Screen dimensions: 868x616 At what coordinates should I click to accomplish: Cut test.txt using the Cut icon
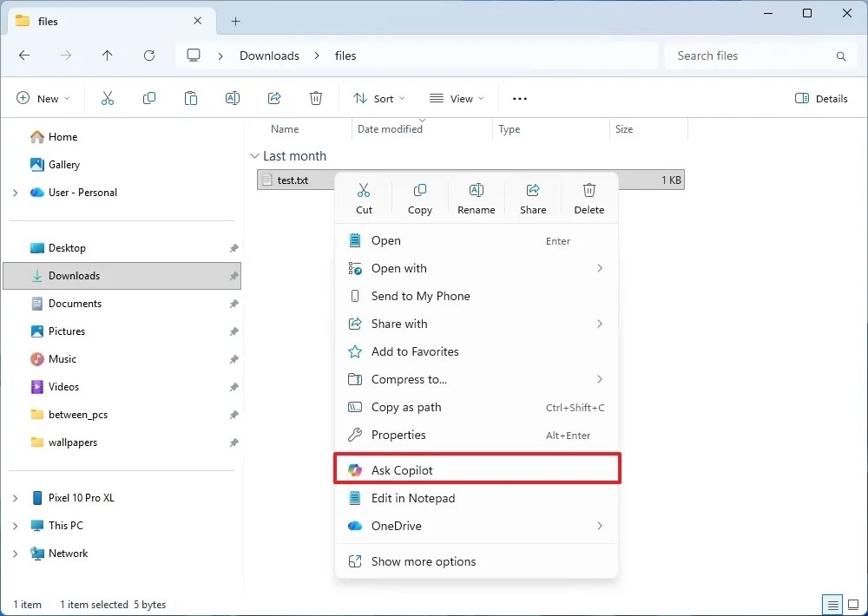[364, 197]
